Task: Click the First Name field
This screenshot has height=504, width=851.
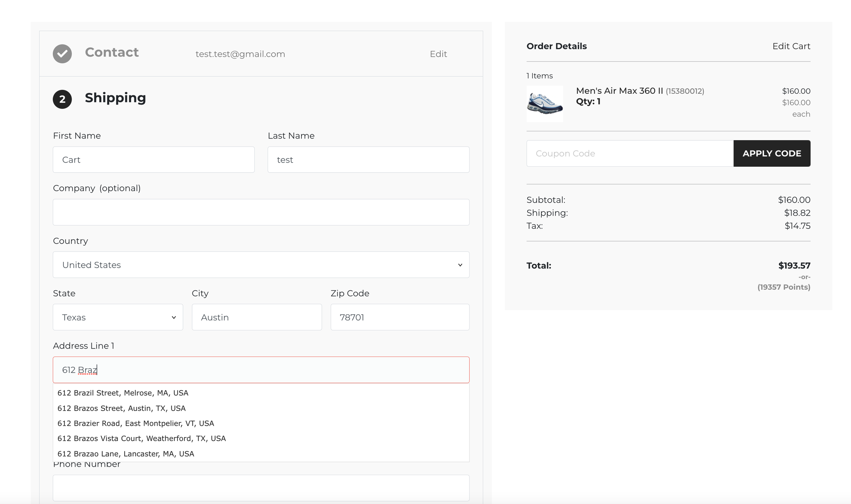Action: (153, 160)
